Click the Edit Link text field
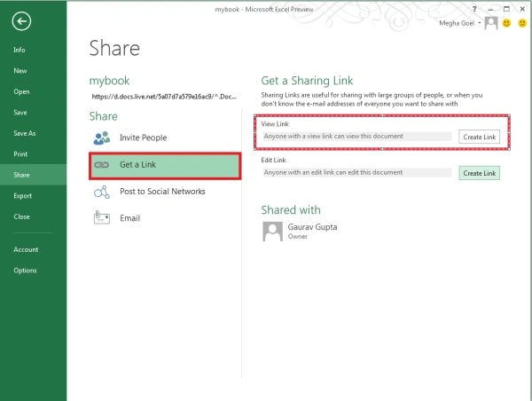 point(357,172)
